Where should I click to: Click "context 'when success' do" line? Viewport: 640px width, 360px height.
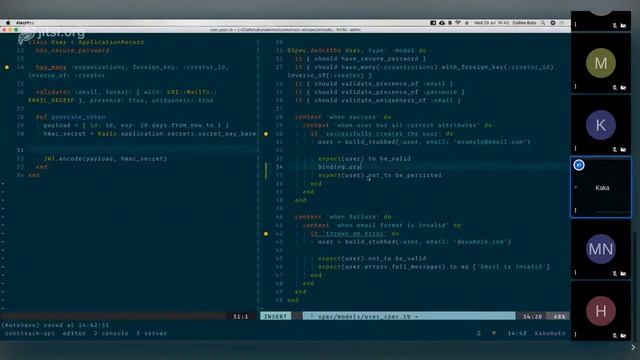pyautogui.click(x=343, y=117)
